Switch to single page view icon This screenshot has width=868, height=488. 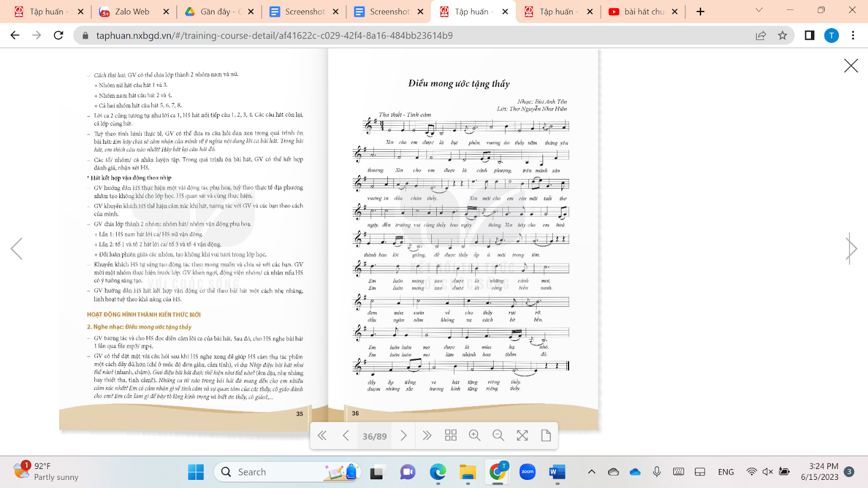click(x=546, y=435)
